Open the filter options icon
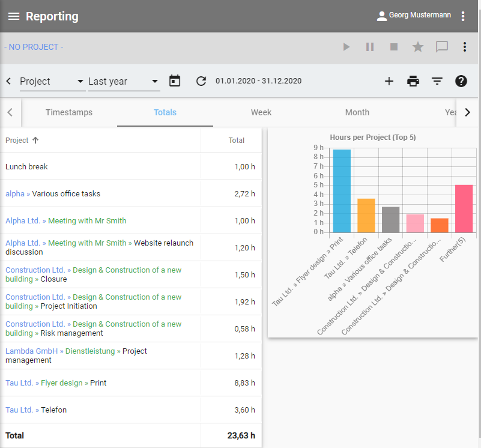Viewport: 481px width, 448px height. [437, 81]
